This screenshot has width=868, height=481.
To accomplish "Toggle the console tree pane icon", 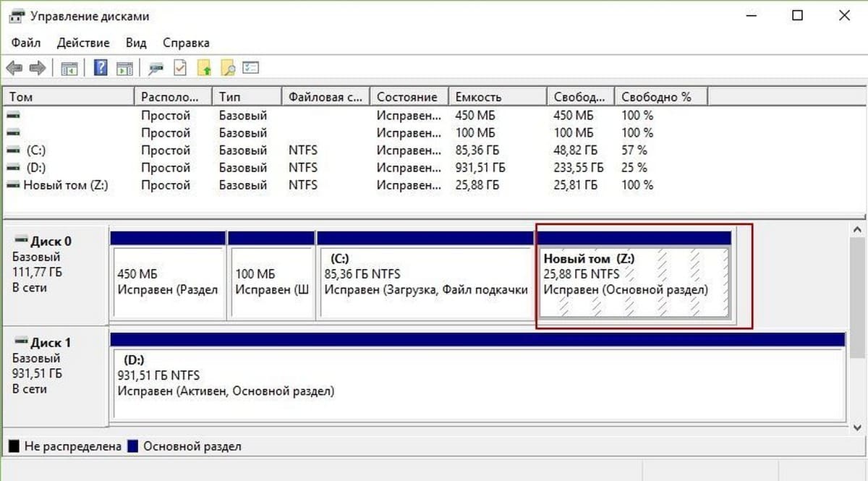I will [69, 68].
